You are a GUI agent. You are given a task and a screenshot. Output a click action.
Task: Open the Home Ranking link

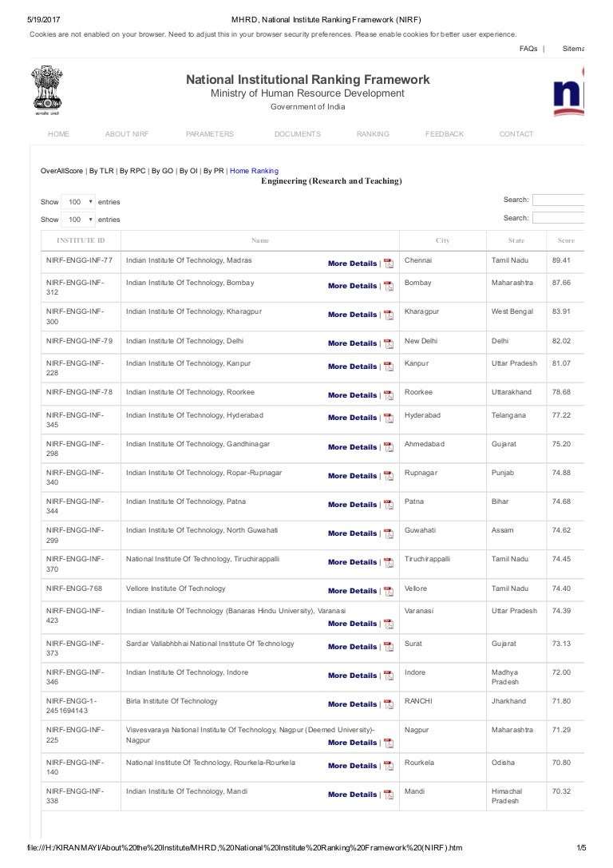[x=254, y=171]
